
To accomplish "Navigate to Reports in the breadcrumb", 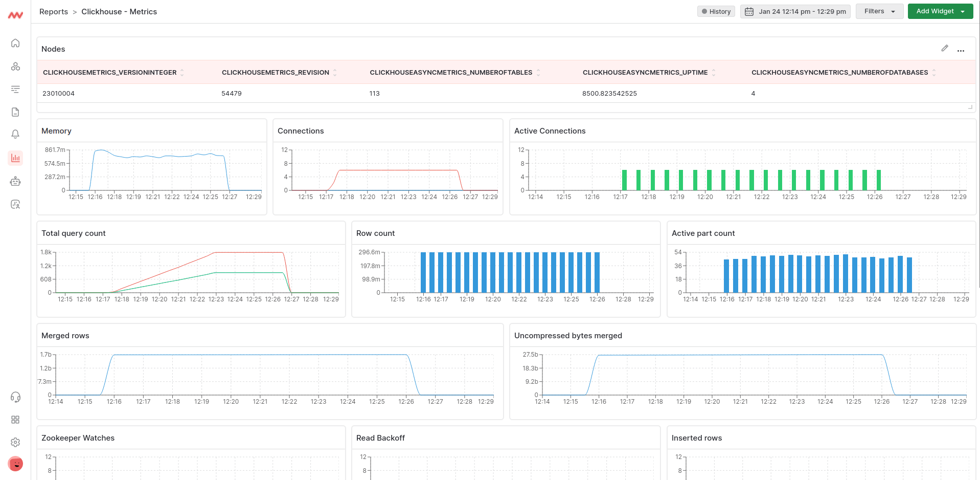I will coord(54,11).
